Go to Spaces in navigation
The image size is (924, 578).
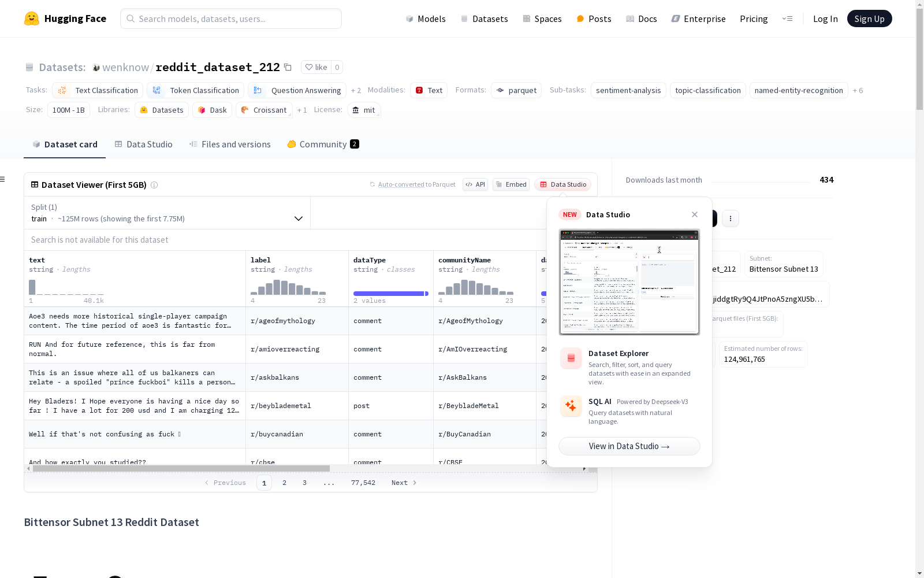542,18
